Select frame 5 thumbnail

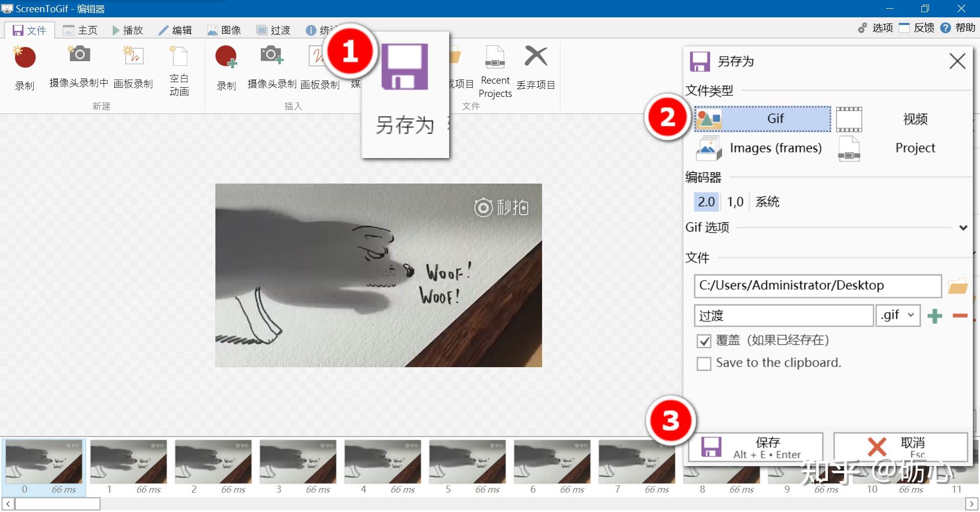(x=468, y=467)
